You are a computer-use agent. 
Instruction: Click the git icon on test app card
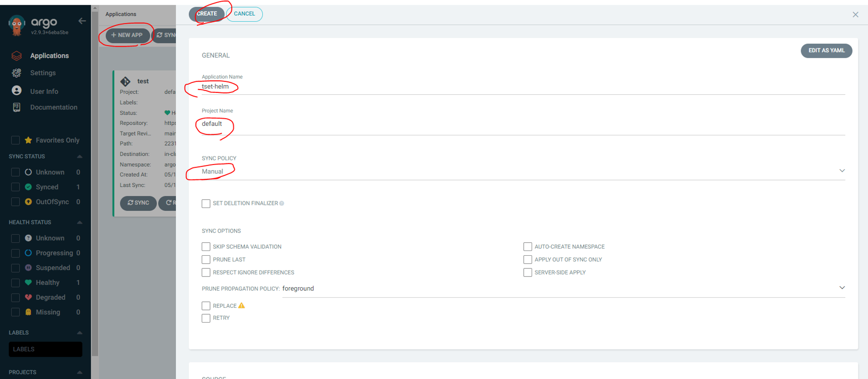125,81
